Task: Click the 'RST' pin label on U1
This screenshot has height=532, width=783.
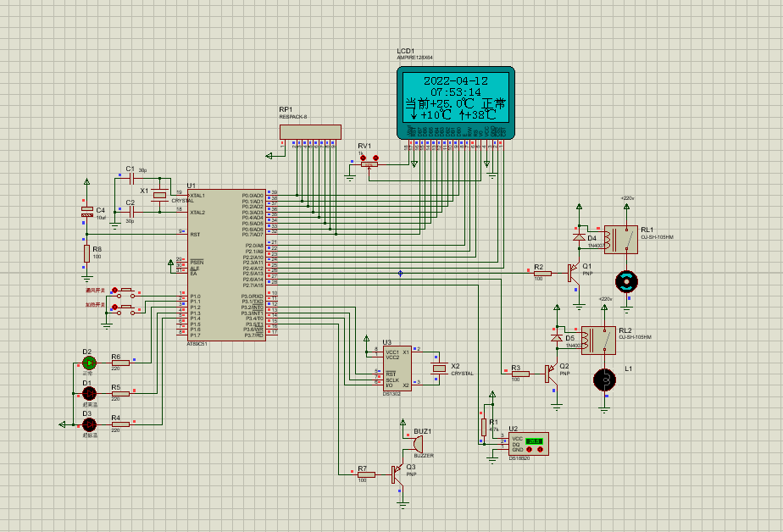Action: (x=195, y=234)
